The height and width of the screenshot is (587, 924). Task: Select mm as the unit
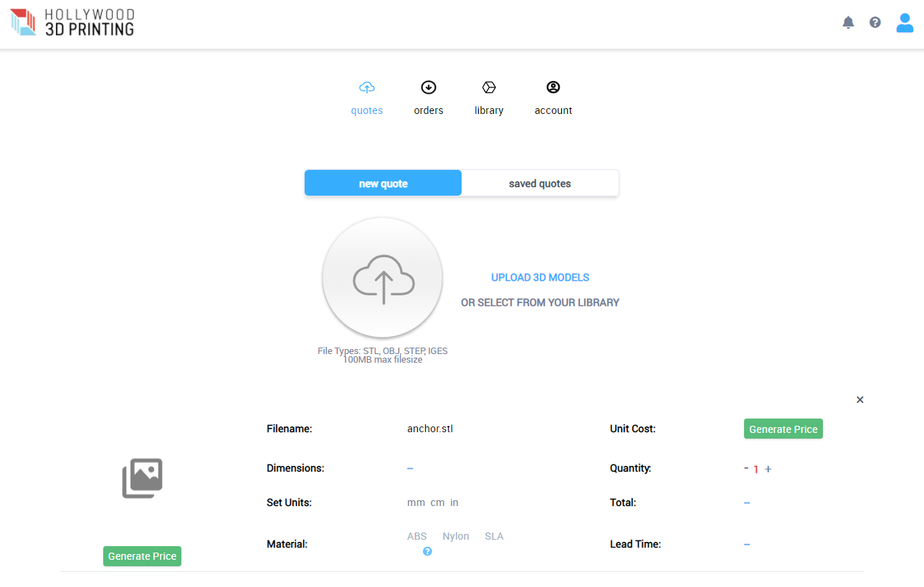(416, 502)
